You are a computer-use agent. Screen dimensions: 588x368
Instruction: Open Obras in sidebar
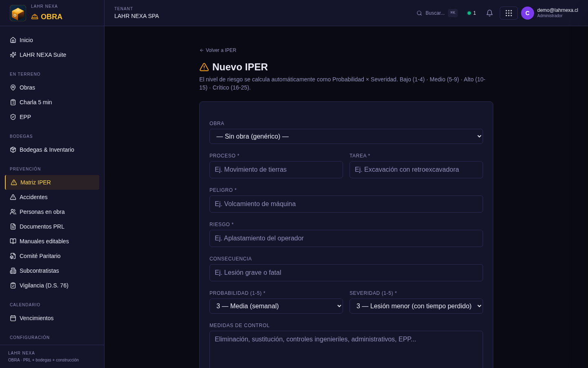coord(52,88)
